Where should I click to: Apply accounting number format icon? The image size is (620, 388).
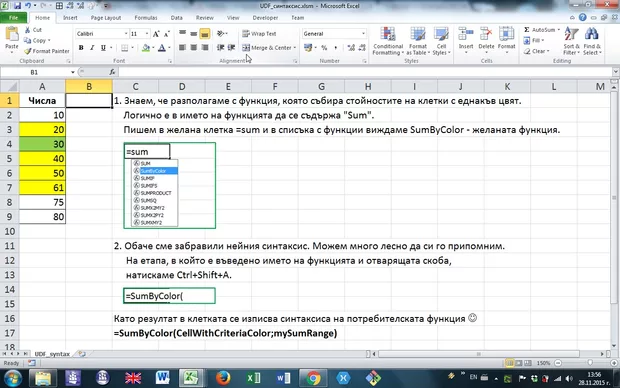[x=308, y=47]
